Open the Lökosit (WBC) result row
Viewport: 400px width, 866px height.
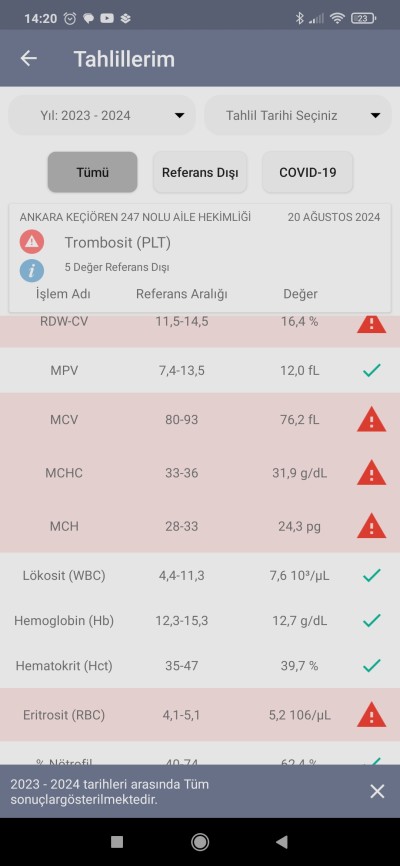tap(200, 575)
